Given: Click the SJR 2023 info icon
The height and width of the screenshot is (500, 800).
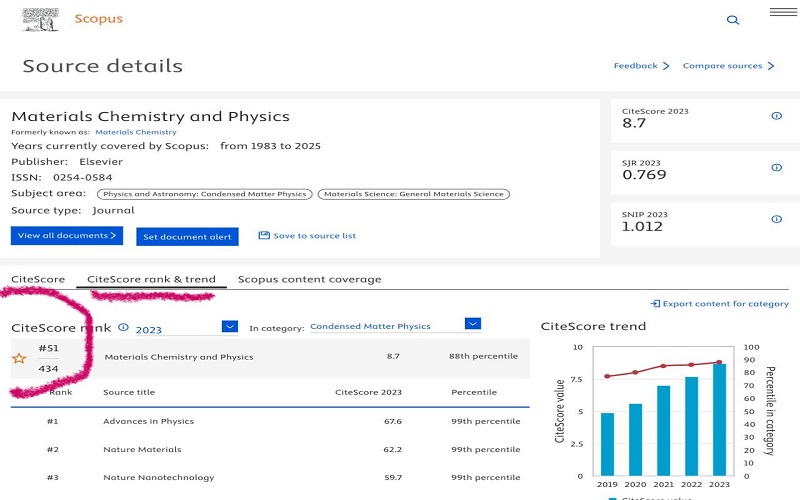Looking at the screenshot, I should coord(776,168).
